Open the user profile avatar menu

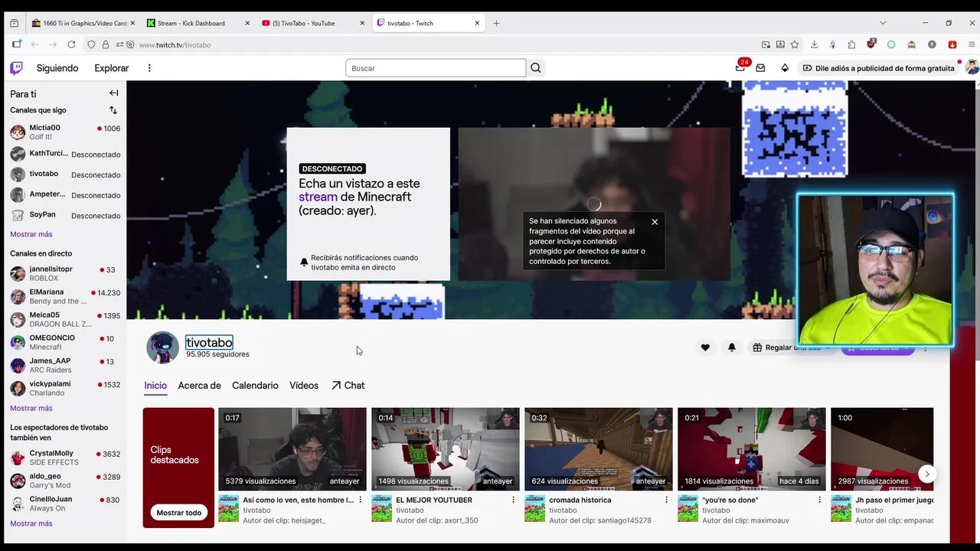972,68
